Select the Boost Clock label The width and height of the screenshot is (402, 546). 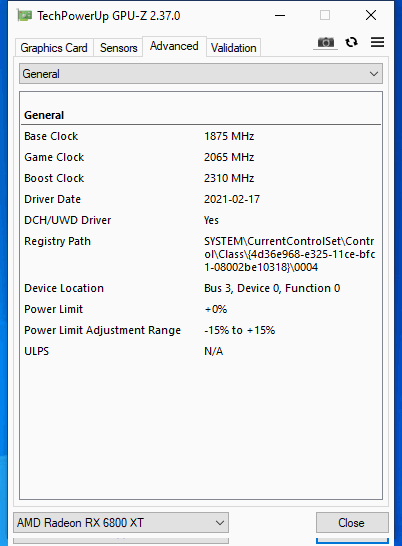(54, 178)
